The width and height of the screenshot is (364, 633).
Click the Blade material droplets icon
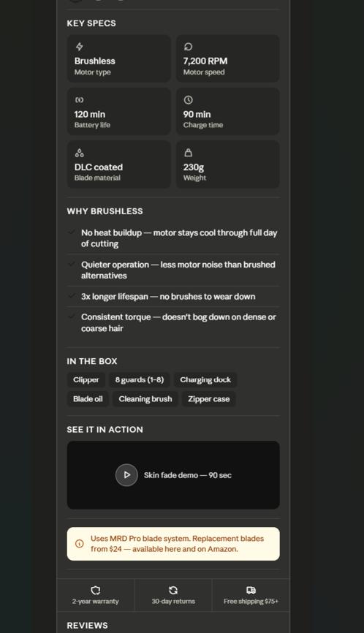pos(80,153)
